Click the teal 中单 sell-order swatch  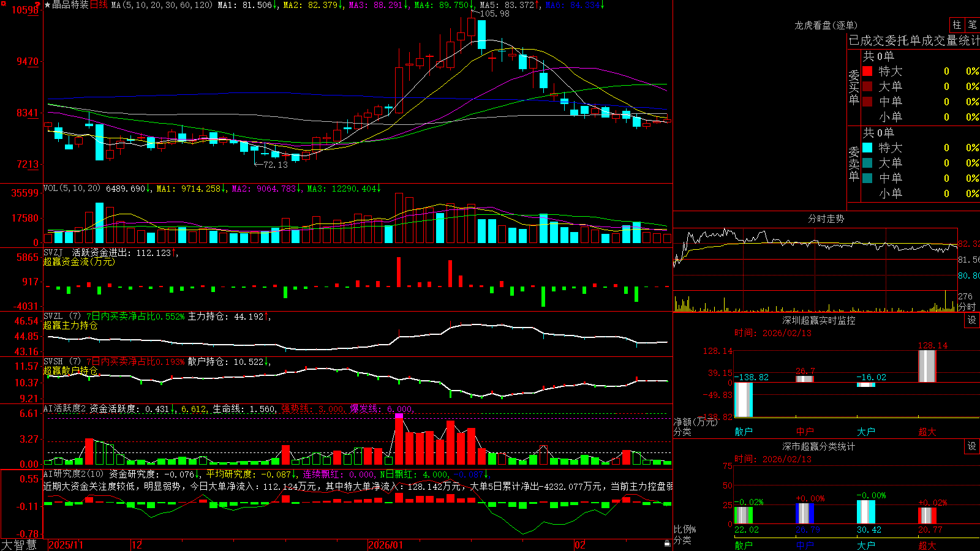tap(867, 178)
